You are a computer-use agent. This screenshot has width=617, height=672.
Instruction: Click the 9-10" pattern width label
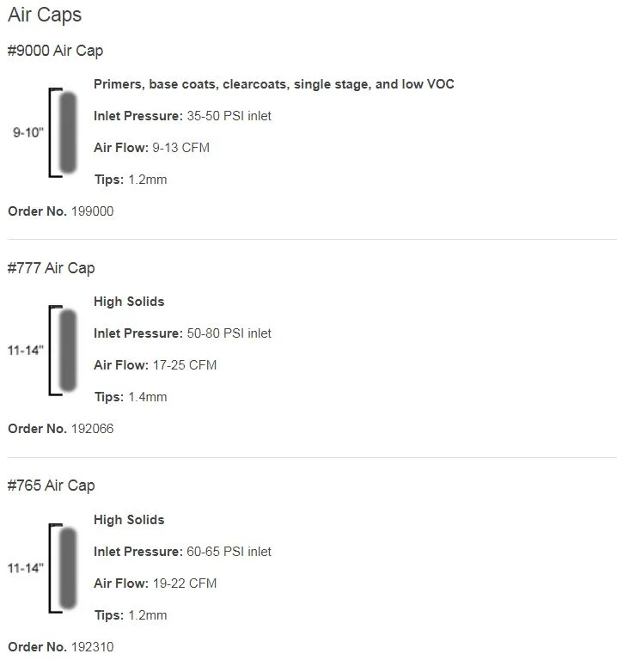click(x=28, y=132)
